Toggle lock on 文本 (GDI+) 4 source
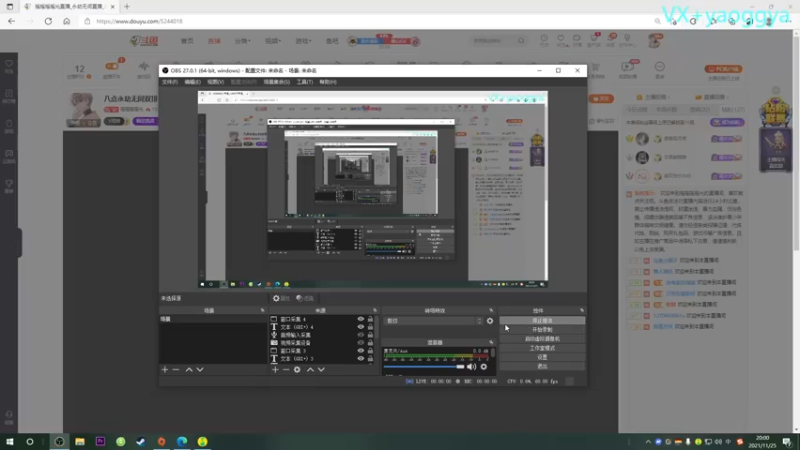 [x=370, y=327]
